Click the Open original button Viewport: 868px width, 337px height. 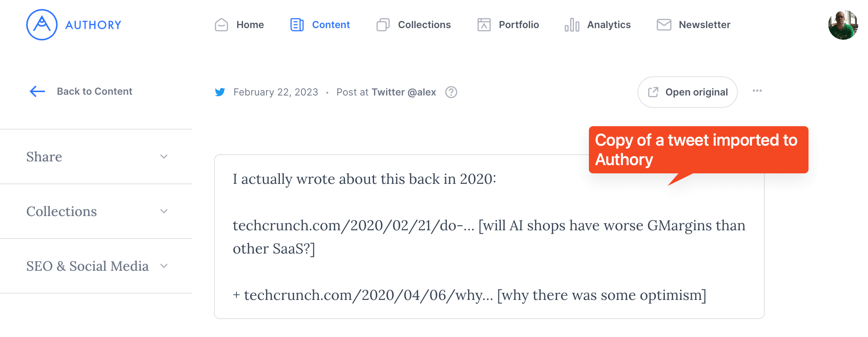click(x=688, y=92)
